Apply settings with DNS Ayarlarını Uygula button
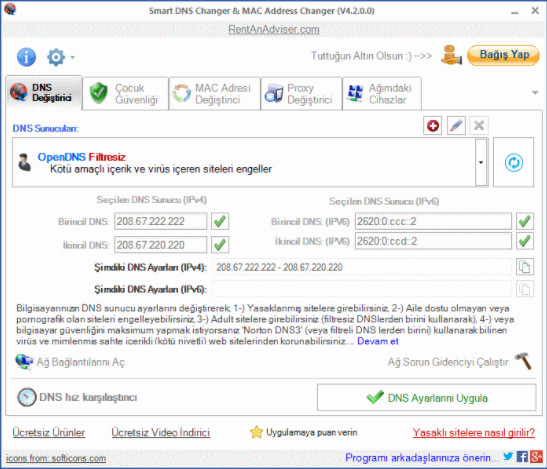This screenshot has height=469, width=547. 426,397
